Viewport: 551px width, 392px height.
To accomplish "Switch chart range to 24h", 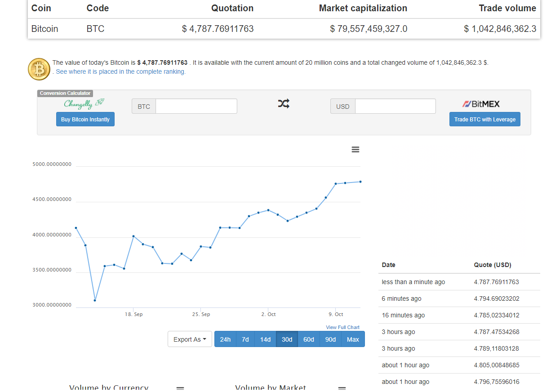I will coord(225,339).
